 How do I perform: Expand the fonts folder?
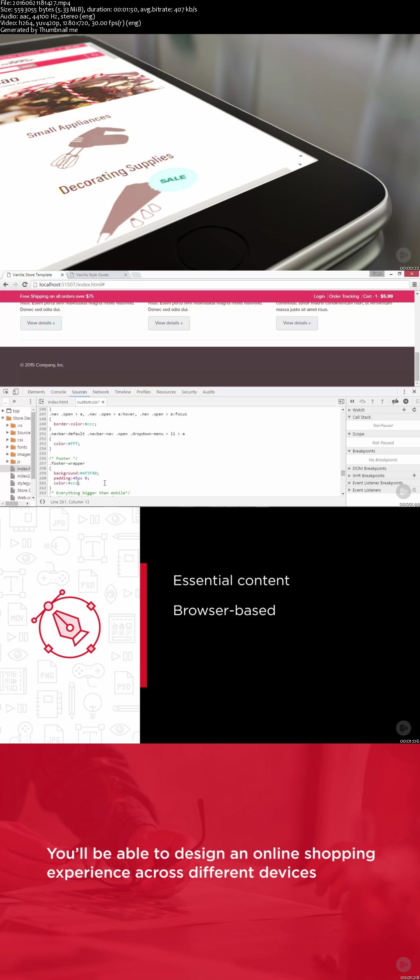[7, 447]
